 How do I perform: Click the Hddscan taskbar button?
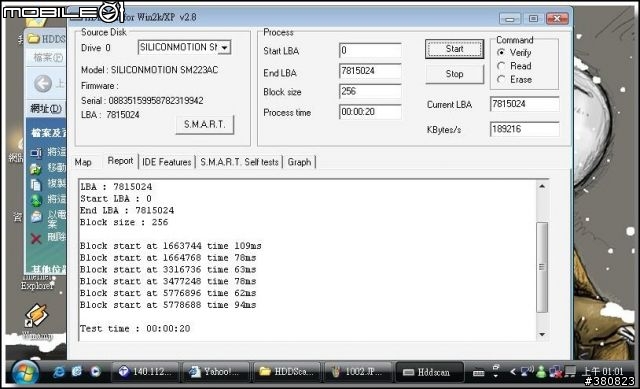[x=429, y=372]
